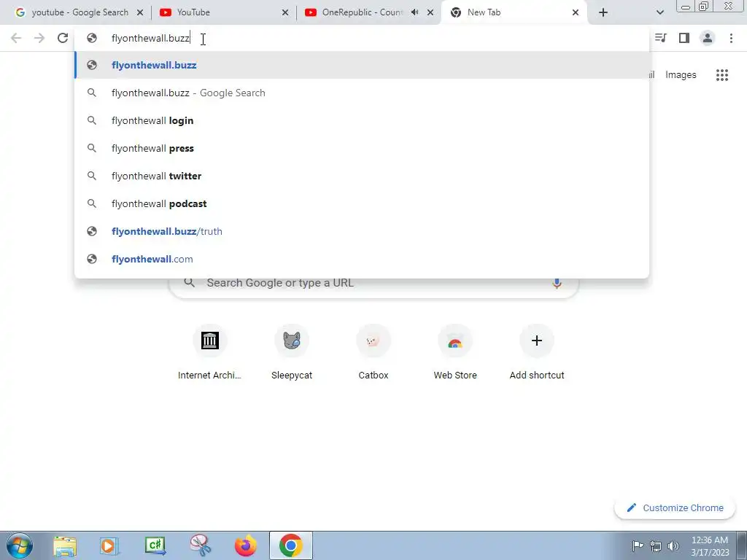Select flyonthewall.buzz URL suggestion
Screen dimensions: 747x560
tap(362, 65)
